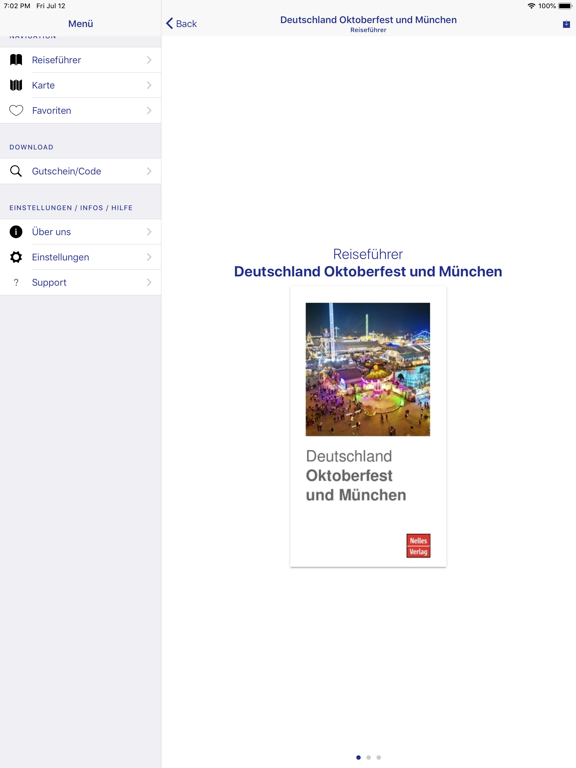
Task: Tap the battery indicator in status bar
Action: click(x=565, y=6)
